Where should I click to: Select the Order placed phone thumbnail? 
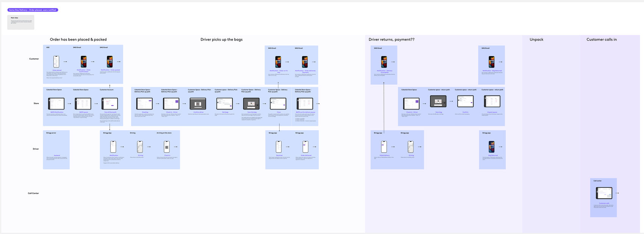tap(56, 62)
